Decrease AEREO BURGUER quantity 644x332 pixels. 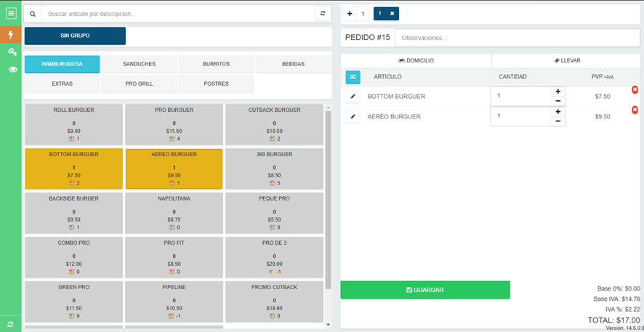pos(558,121)
